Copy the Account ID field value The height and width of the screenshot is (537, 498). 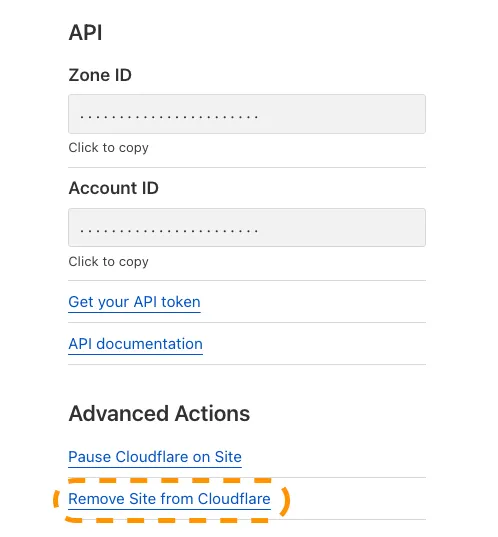(x=247, y=227)
